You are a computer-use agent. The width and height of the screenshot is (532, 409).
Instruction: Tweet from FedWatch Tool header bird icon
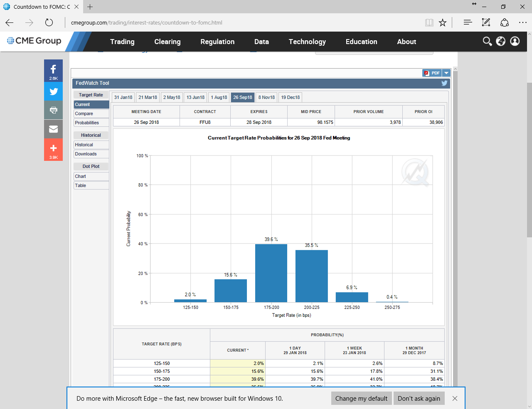tap(444, 83)
